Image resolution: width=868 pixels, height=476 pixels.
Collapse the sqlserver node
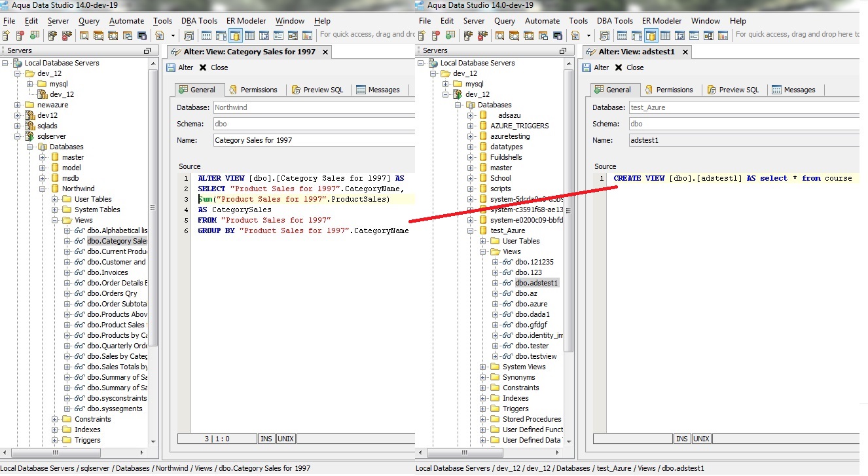pyautogui.click(x=18, y=136)
